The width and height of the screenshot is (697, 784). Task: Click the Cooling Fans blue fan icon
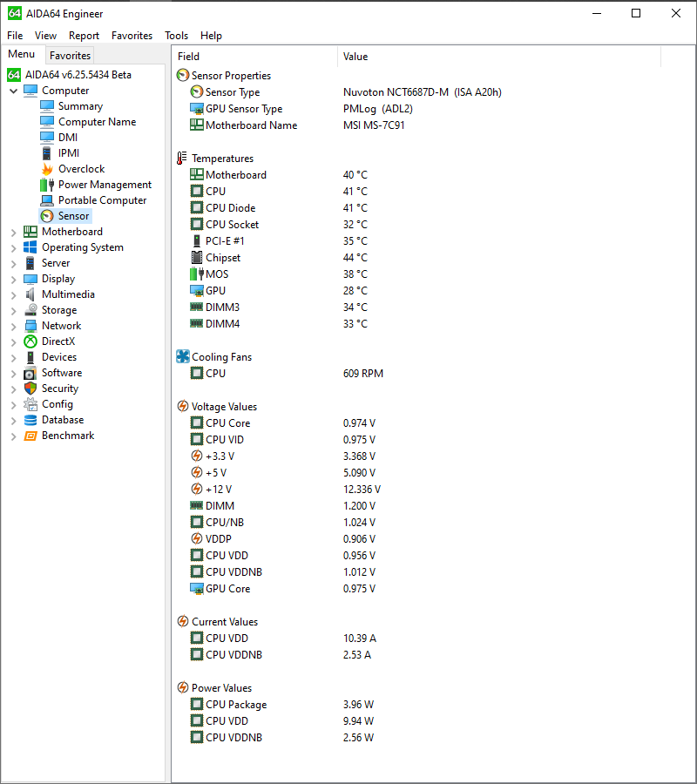(183, 356)
